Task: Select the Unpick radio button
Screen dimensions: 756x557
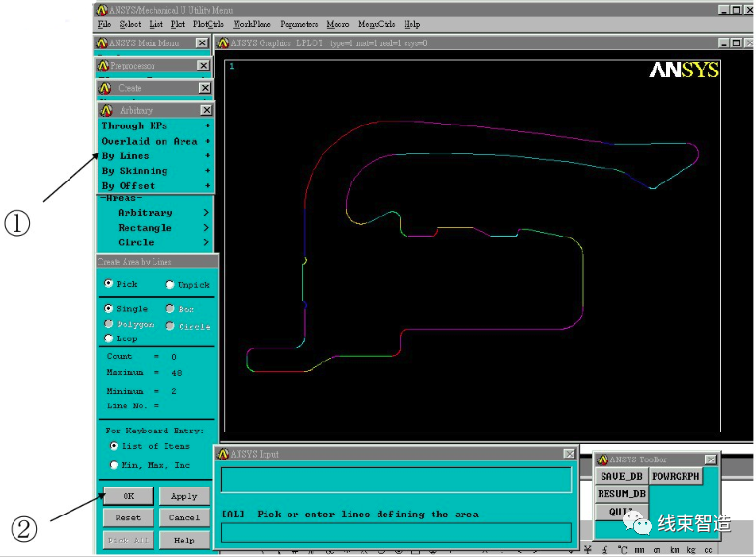Action: tap(170, 285)
